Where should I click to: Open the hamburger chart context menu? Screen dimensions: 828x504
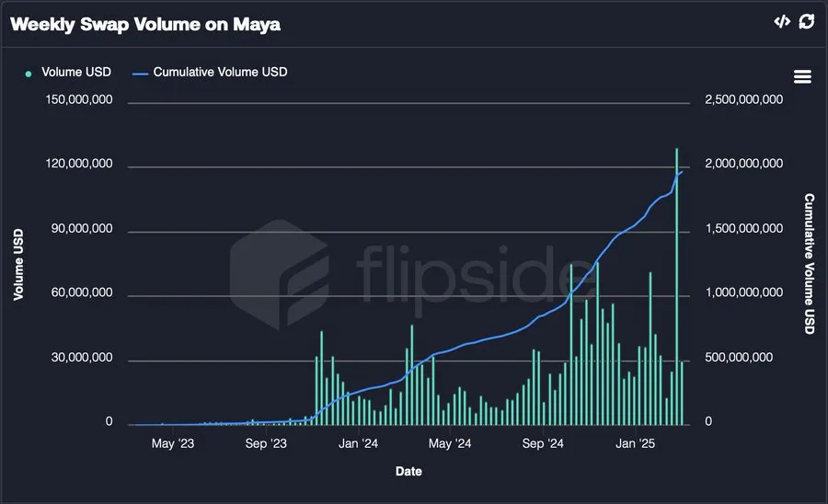[x=802, y=76]
